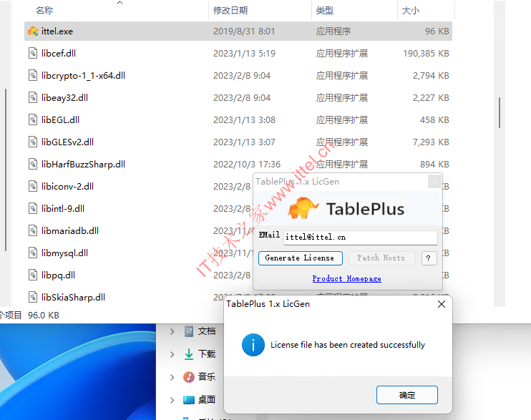Click the libcef.dll file icon
Viewport: 531px width, 420px height.
pos(33,53)
